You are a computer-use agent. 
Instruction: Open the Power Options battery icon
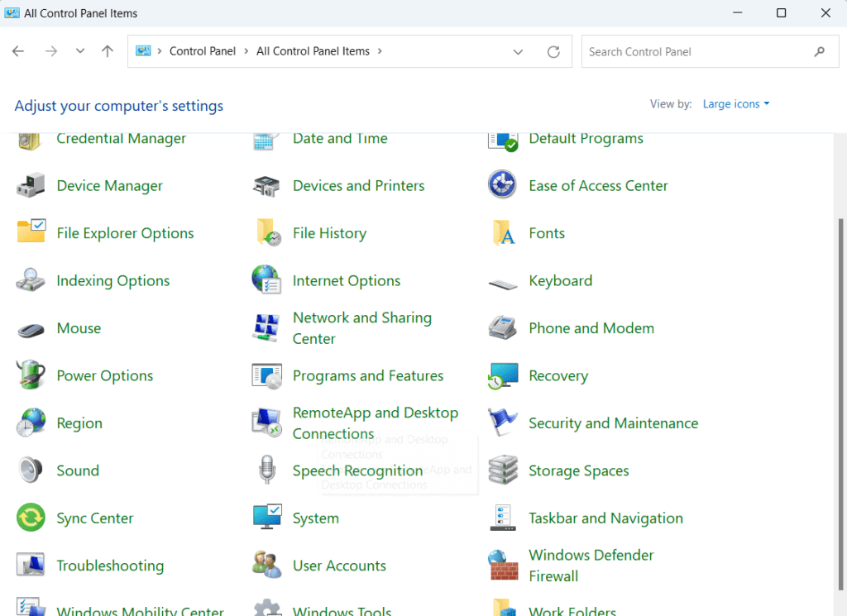point(31,375)
